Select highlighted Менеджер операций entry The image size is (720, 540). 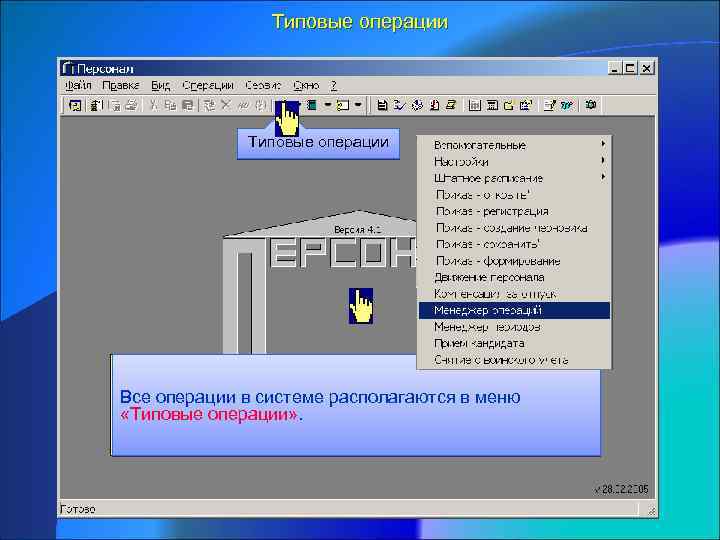[x=515, y=310]
